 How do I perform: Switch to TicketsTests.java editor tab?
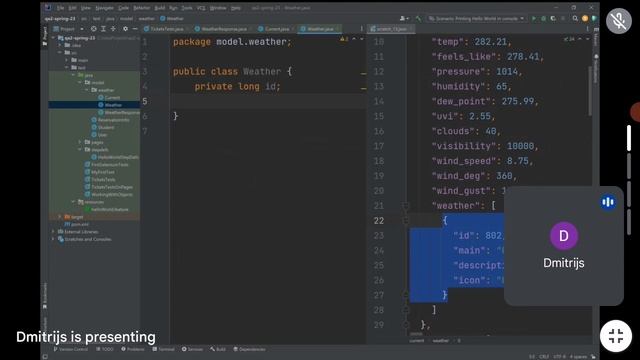[167, 29]
